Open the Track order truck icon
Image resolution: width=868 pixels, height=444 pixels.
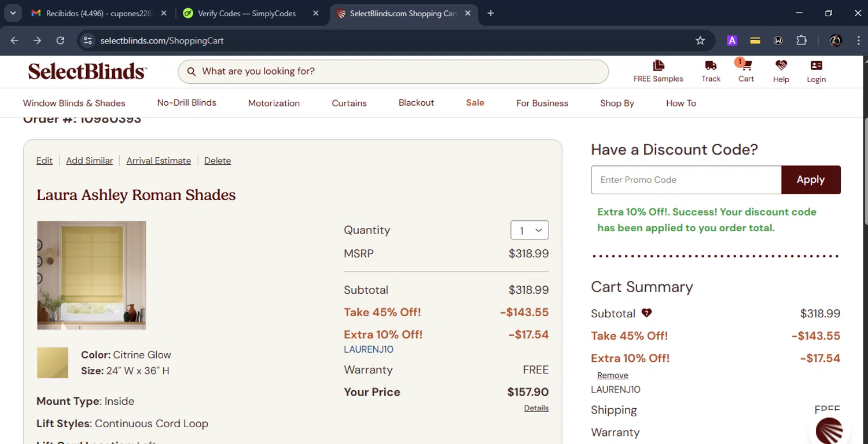[x=711, y=65]
